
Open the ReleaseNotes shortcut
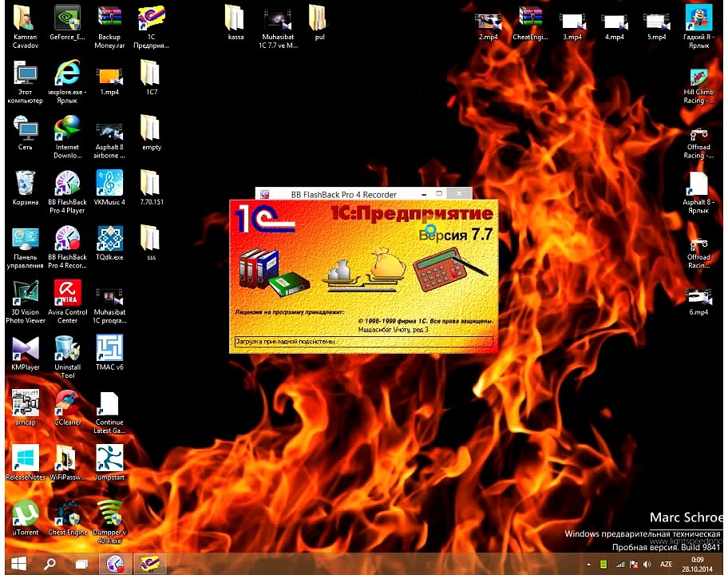(x=25, y=462)
